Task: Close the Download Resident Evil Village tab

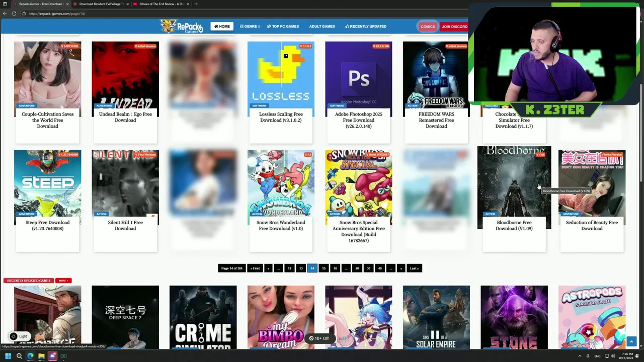Action: pyautogui.click(x=127, y=4)
